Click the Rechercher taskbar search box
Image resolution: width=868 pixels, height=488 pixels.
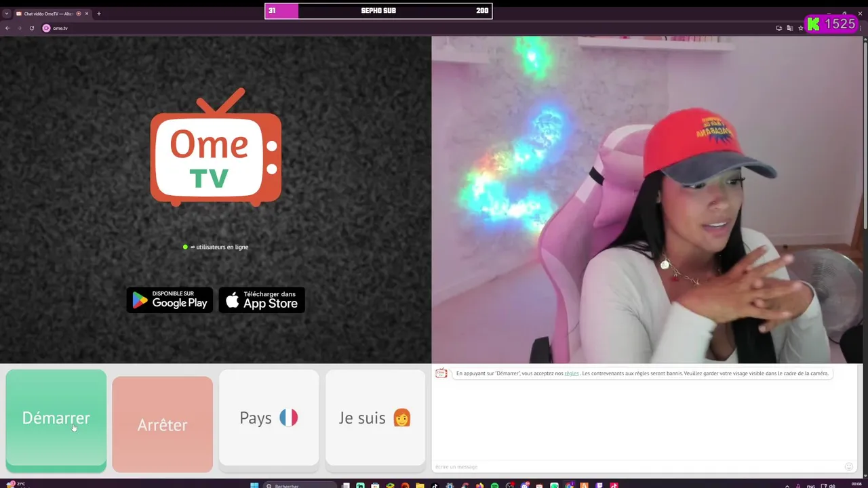tap(300, 485)
